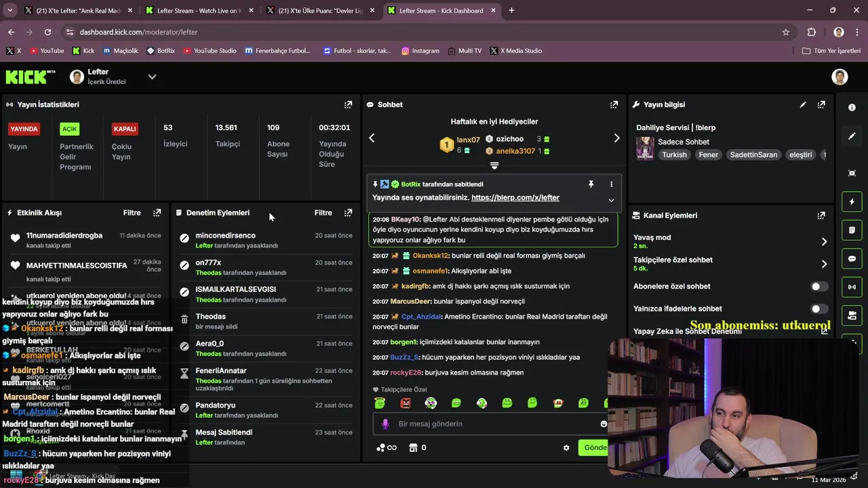This screenshot has height=488, width=868.
Task: Open the YouTube Studio bookmark
Action: click(x=210, y=51)
